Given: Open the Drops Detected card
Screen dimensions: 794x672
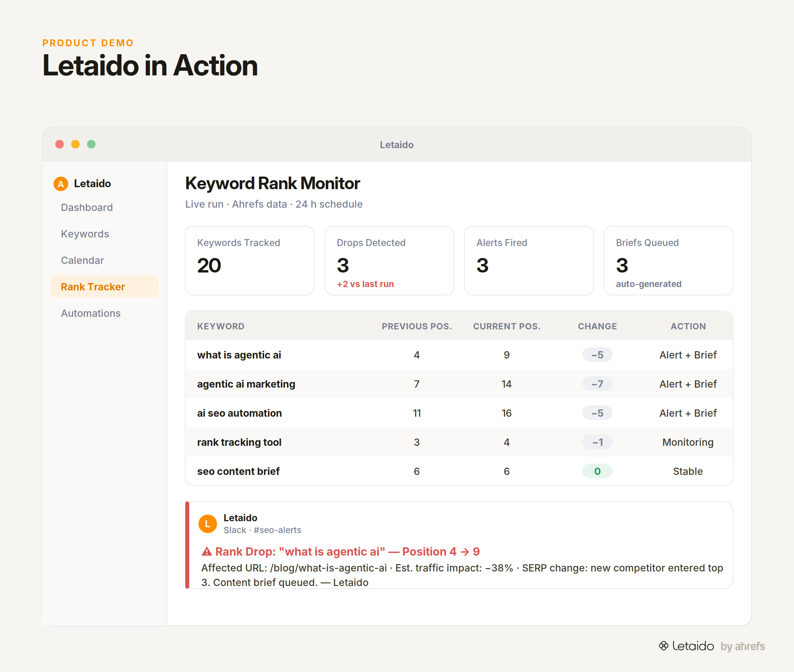Looking at the screenshot, I should 389,261.
